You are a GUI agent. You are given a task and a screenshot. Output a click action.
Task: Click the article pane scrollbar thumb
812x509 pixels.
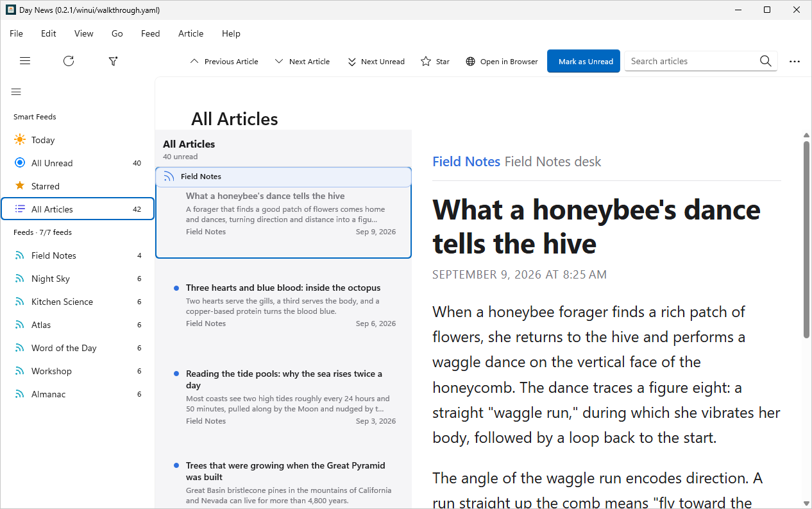806,239
